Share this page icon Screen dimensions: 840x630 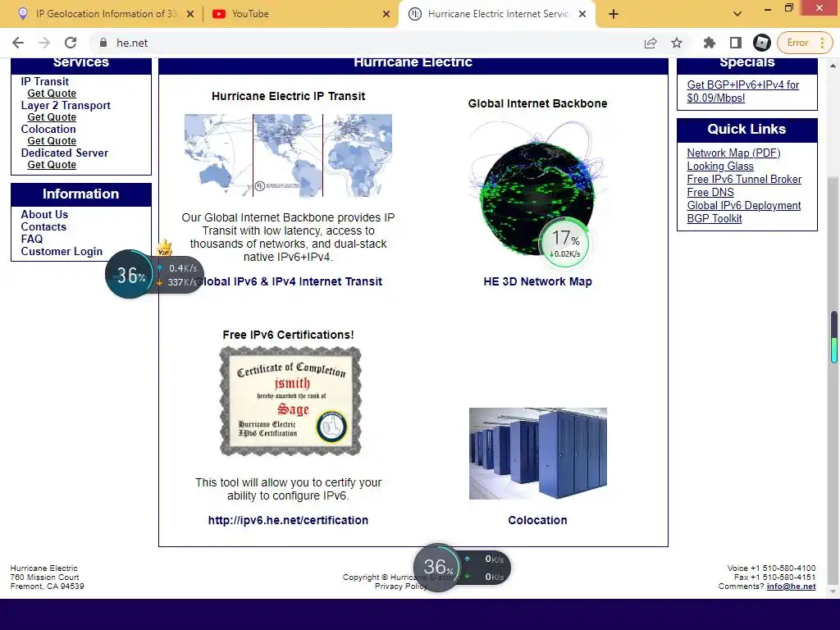click(651, 43)
